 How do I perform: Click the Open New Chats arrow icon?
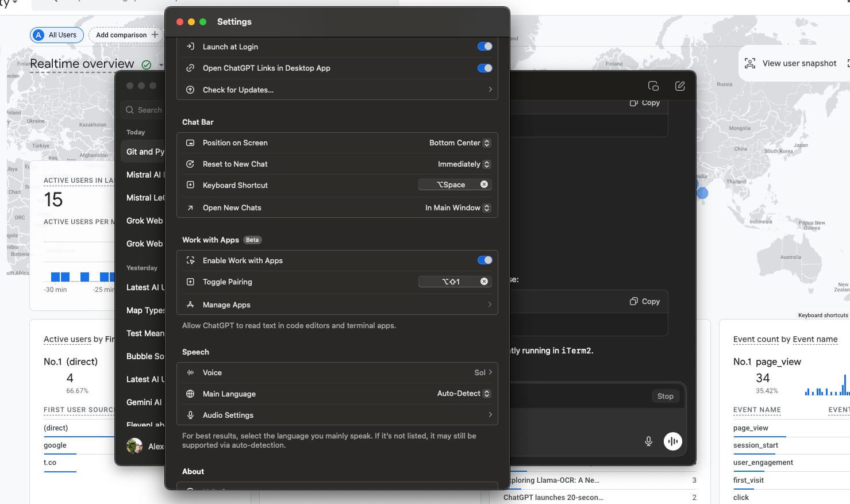(x=190, y=207)
